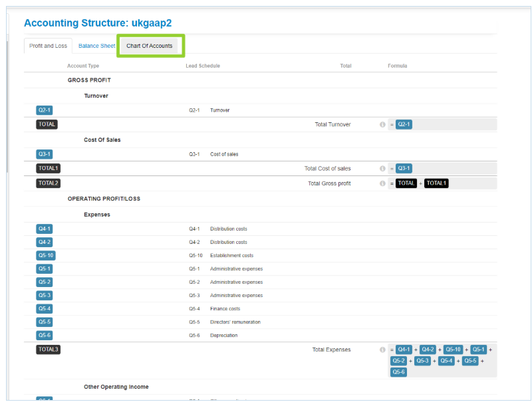This screenshot has width=532, height=402.
Task: Click the TOTAL3 label for Total Expenses
Action: (48, 349)
